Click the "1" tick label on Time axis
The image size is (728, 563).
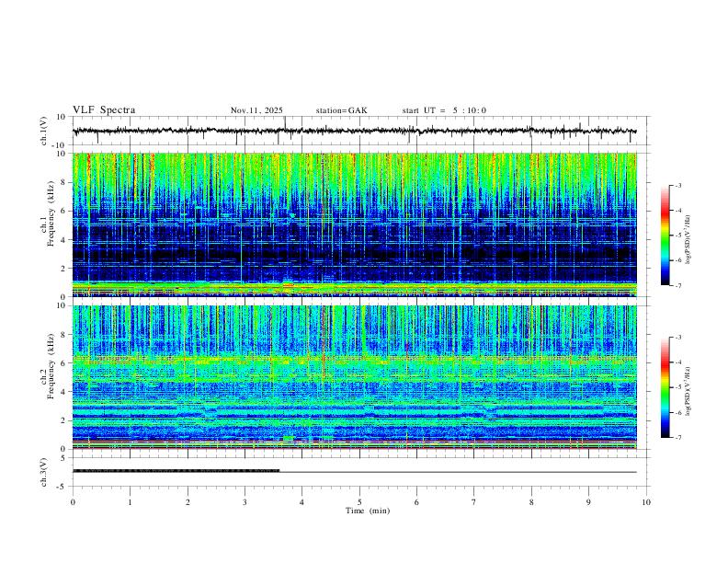click(x=130, y=502)
